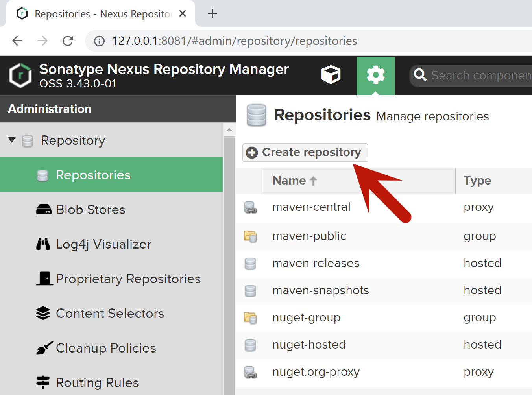The height and width of the screenshot is (395, 532).
Task: Open Blob Stores in sidebar
Action: point(90,210)
